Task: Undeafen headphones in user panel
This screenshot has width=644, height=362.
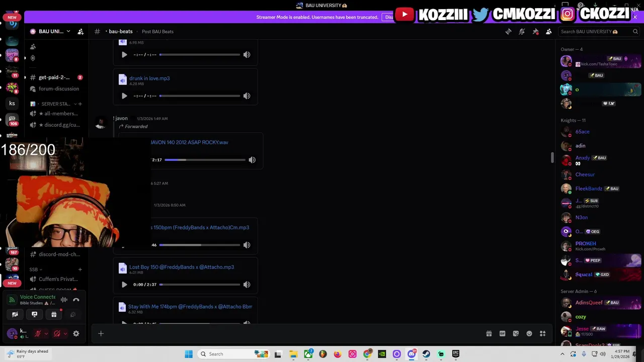Action: pos(57,333)
